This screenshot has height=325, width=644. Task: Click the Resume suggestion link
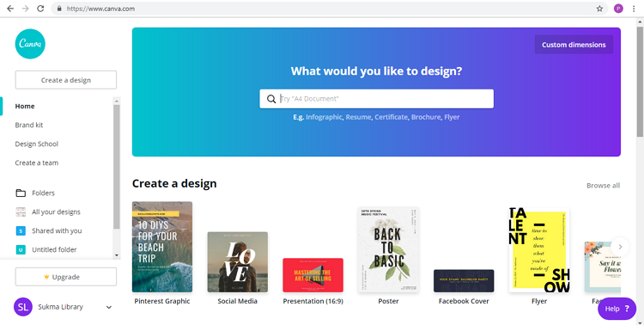click(x=358, y=117)
